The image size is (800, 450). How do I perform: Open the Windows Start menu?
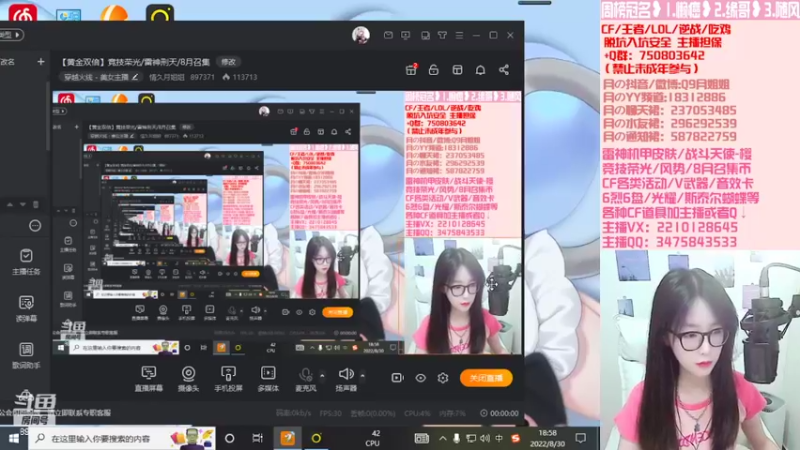[x=14, y=438]
